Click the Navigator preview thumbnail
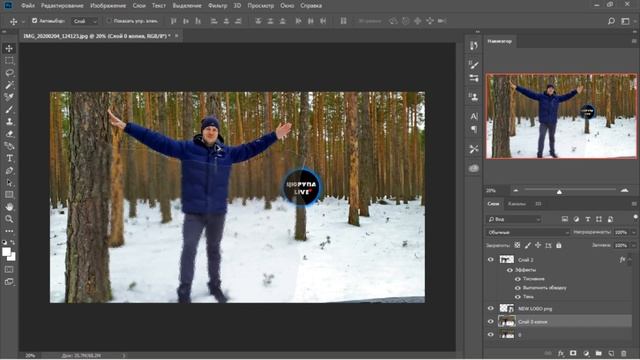The width and height of the screenshot is (640, 360). (561, 116)
